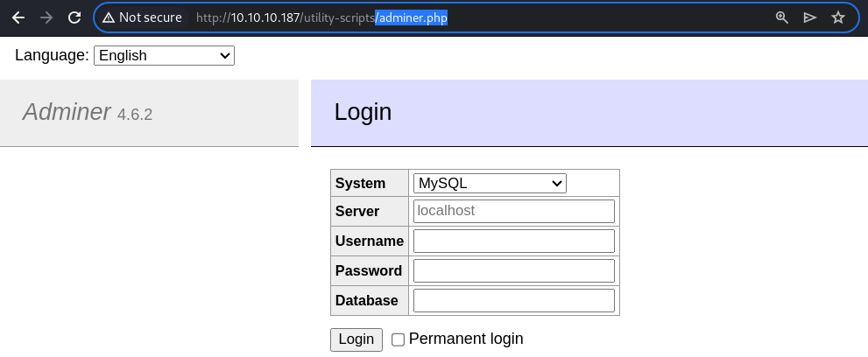Go back with the browser back arrow
Screen dimensions: 868x357
coord(18,17)
